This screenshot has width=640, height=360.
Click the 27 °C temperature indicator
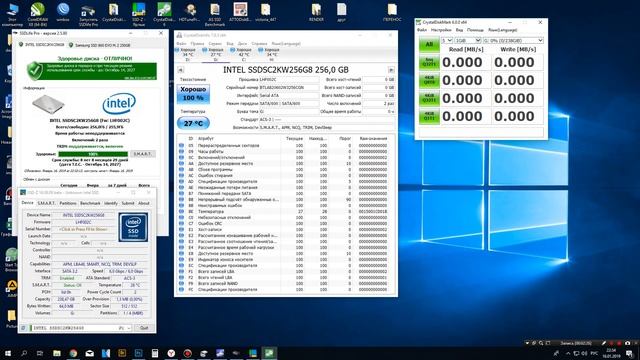coord(193,123)
